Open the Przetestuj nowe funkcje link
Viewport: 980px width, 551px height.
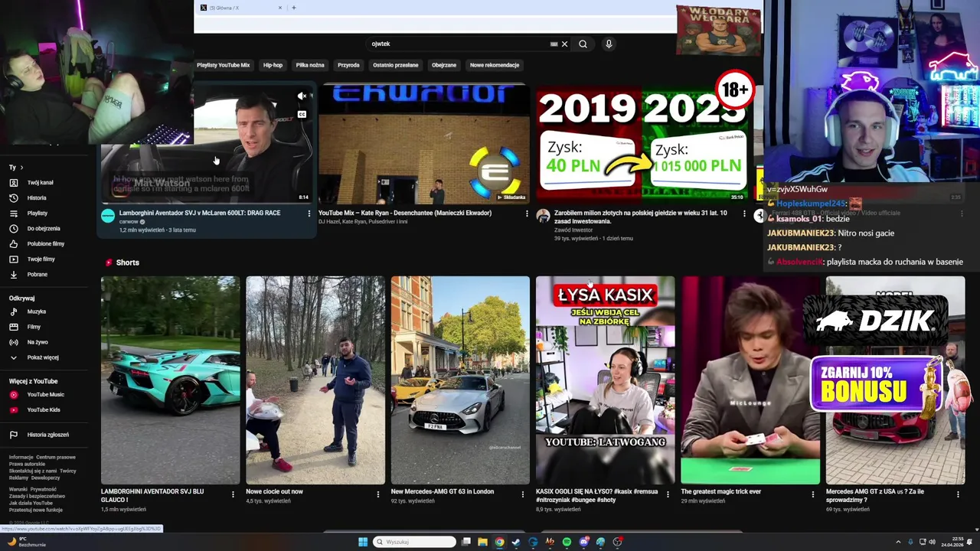[x=36, y=510]
